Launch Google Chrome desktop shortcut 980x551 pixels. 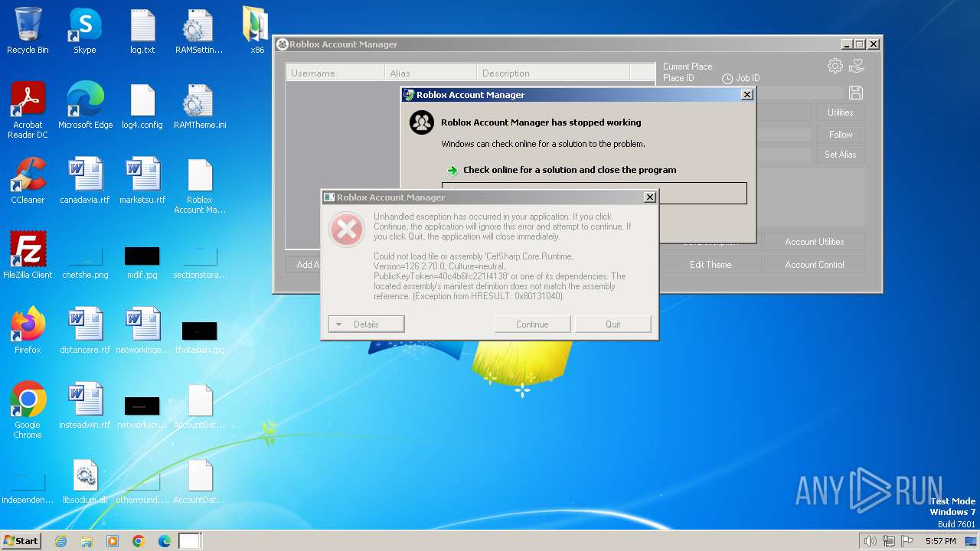point(28,409)
